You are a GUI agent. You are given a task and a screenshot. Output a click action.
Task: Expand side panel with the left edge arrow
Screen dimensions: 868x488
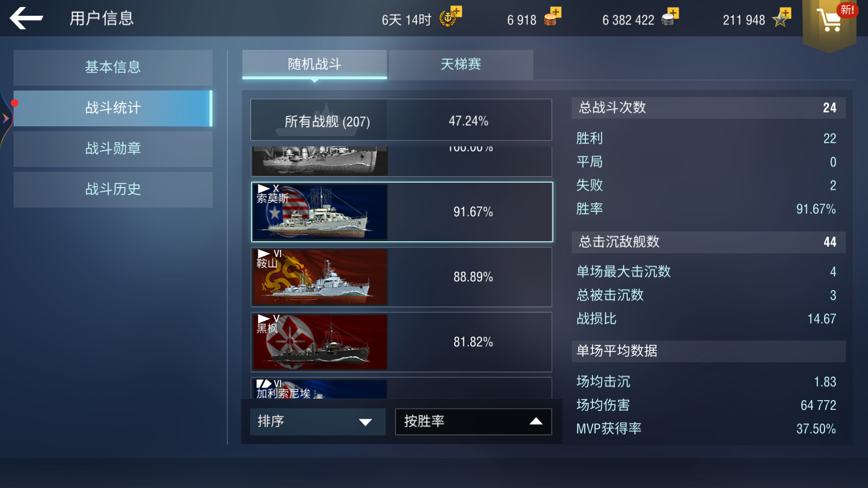tap(5, 118)
